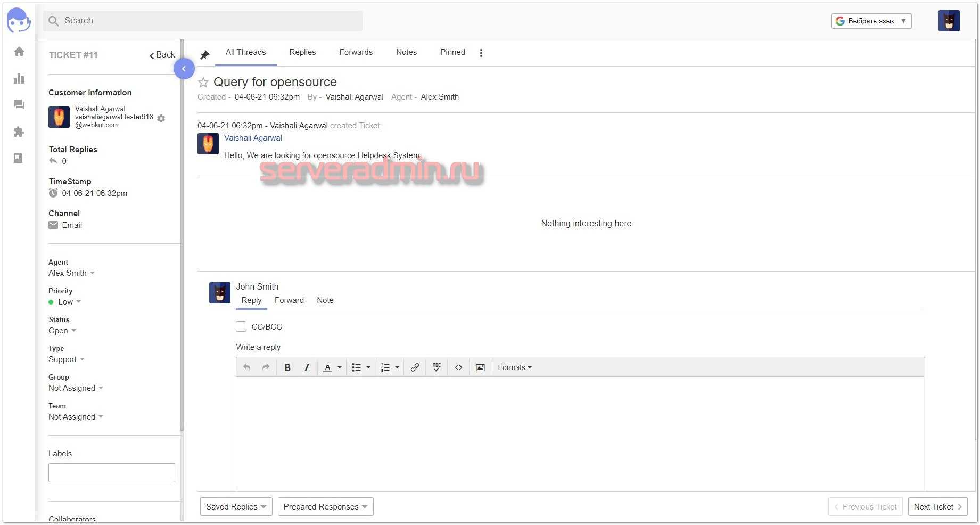Click the Home icon in sidebar
This screenshot has width=980, height=525.
[19, 52]
